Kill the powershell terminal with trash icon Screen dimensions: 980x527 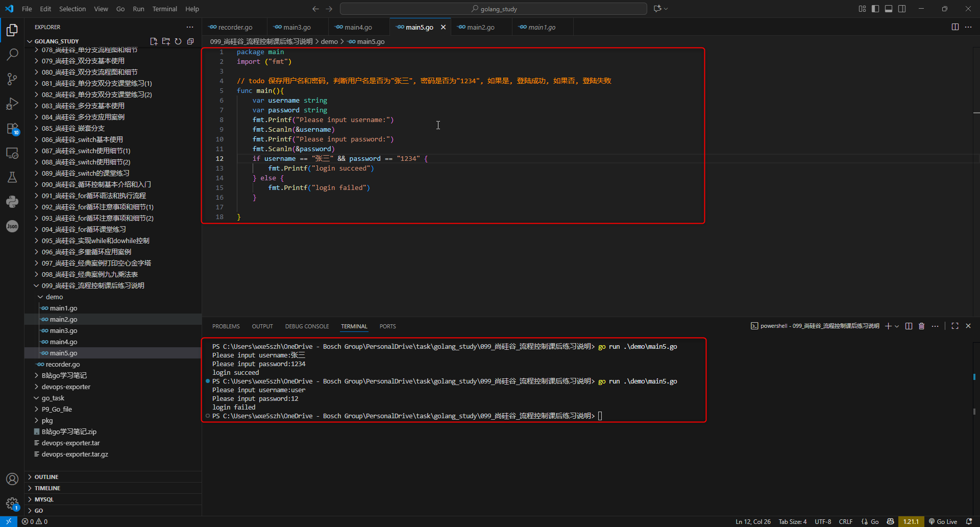coord(922,326)
